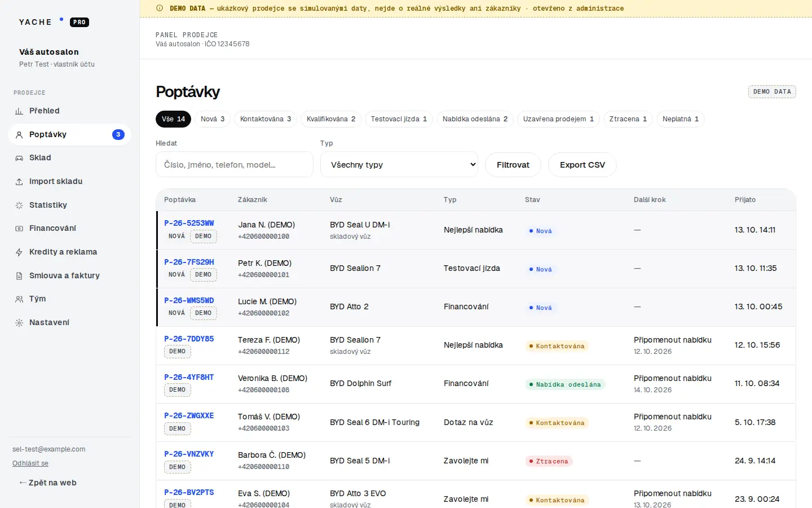Image resolution: width=812 pixels, height=508 pixels.
Task: Go back via 'Zpět na web'
Action: [x=48, y=483]
